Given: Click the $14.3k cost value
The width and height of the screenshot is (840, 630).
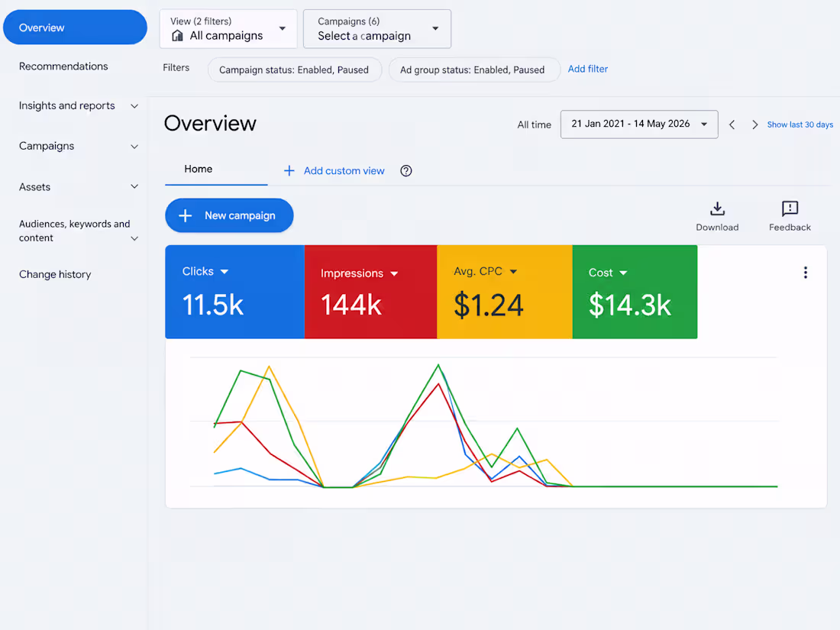Looking at the screenshot, I should pyautogui.click(x=629, y=305).
